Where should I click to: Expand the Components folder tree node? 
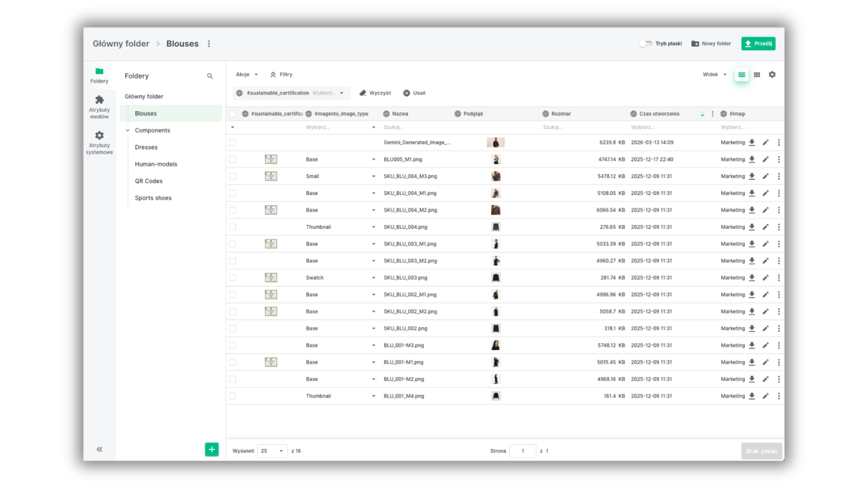[x=128, y=130]
